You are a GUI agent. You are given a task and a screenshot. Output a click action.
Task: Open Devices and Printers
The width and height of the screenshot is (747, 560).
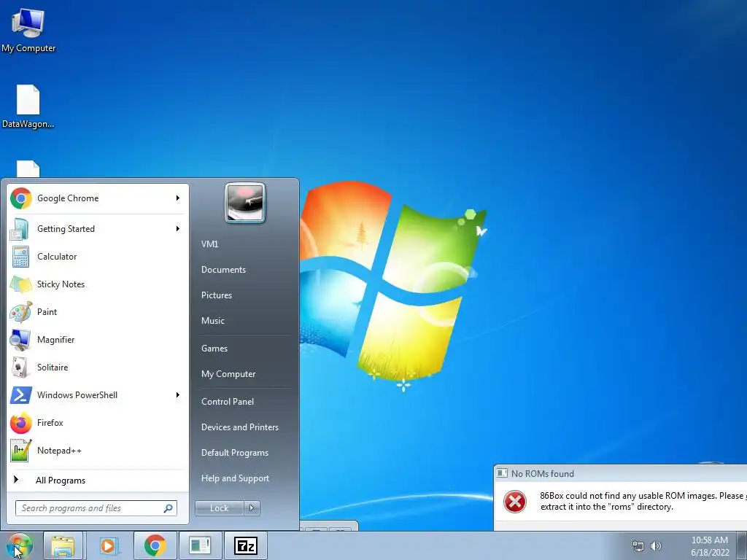240,427
